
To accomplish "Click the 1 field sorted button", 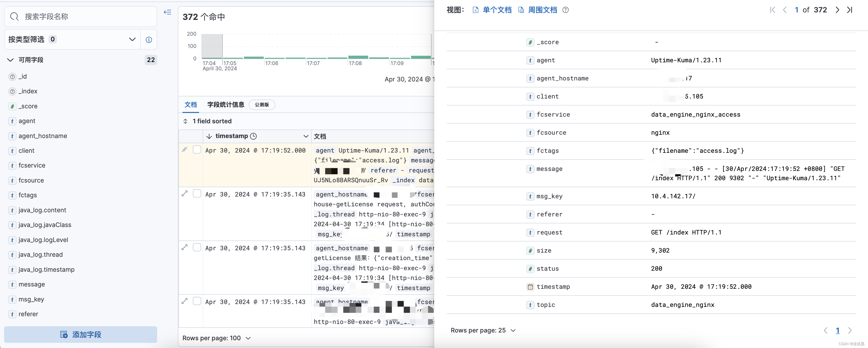I will (207, 121).
